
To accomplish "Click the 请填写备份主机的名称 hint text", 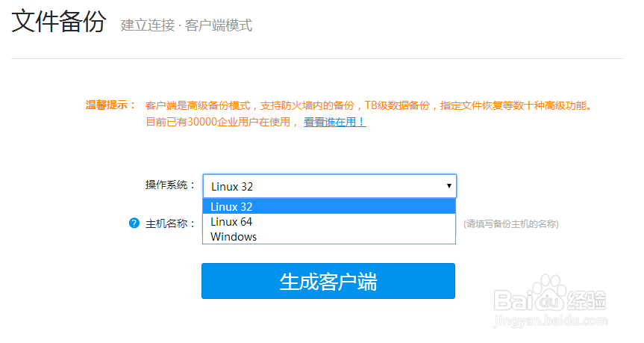I will point(511,223).
